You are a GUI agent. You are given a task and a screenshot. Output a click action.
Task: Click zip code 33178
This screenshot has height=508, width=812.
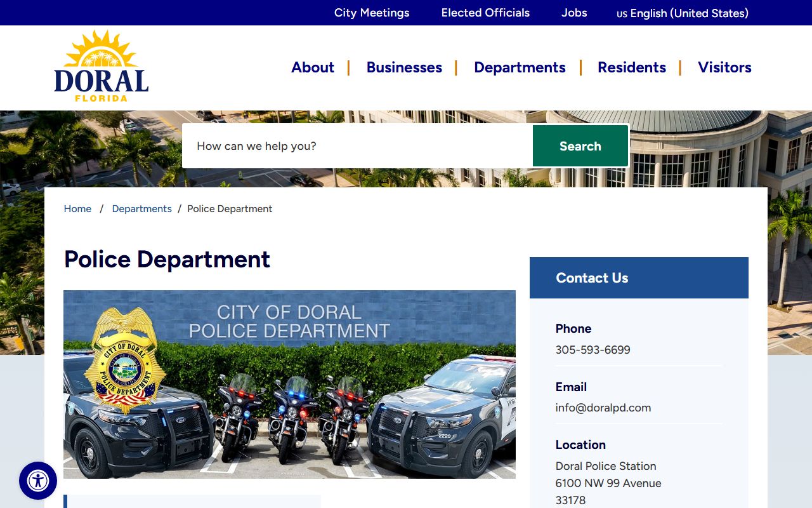(571, 500)
